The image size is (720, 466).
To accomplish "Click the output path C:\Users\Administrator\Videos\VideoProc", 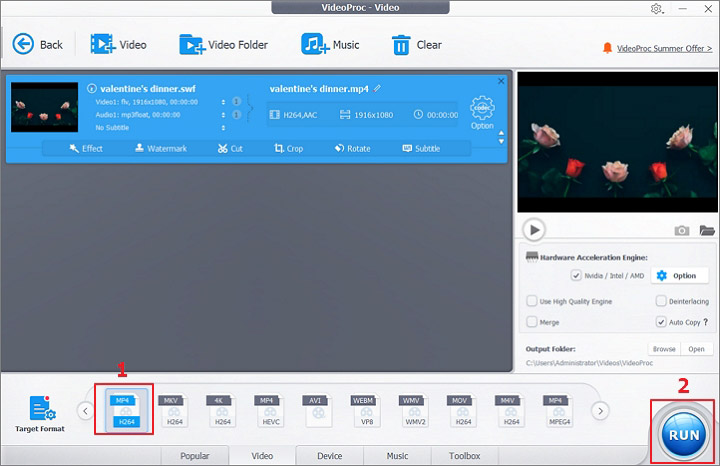I will coord(589,363).
